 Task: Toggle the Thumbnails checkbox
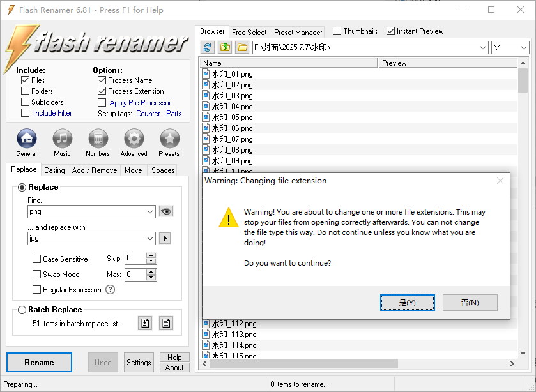[x=337, y=31]
